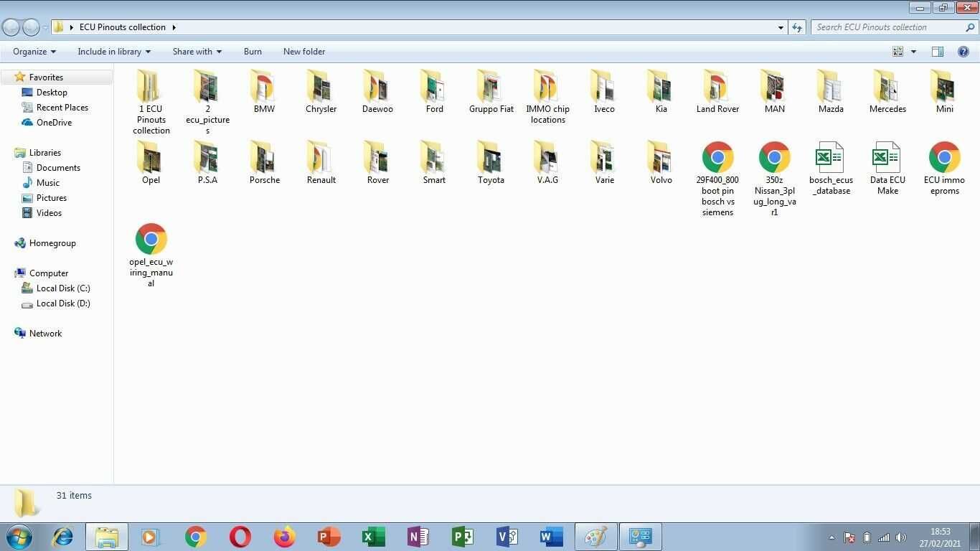This screenshot has height=551, width=980.
Task: Launch Opera from the taskbar
Action: (x=240, y=537)
